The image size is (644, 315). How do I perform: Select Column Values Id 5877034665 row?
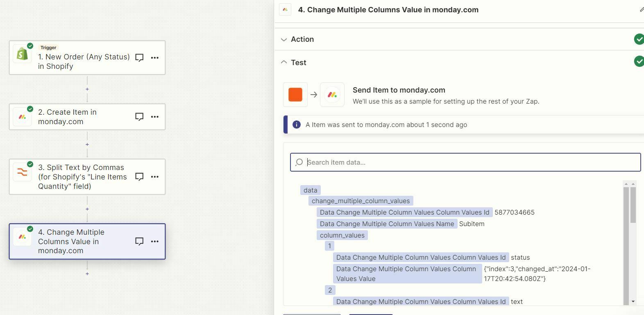pyautogui.click(x=426, y=212)
